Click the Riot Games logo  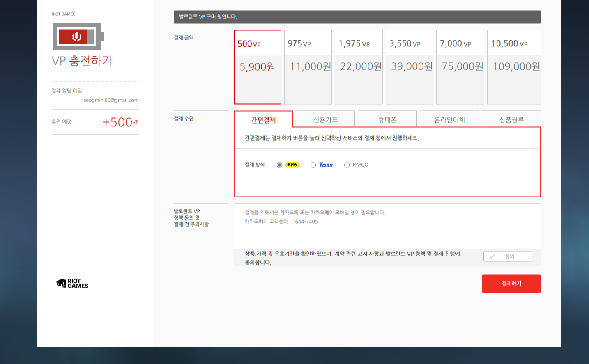tap(72, 284)
